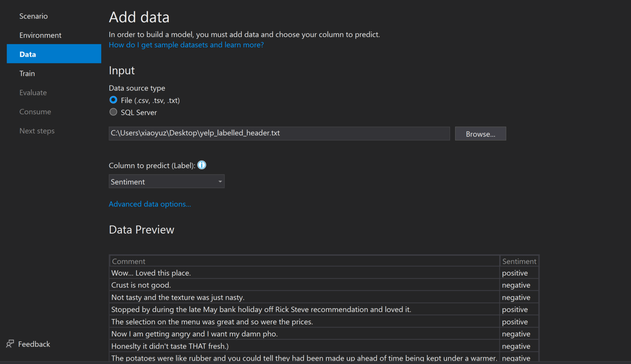Open the Sentiment label dropdown arrow
This screenshot has height=364, width=631.
point(220,181)
